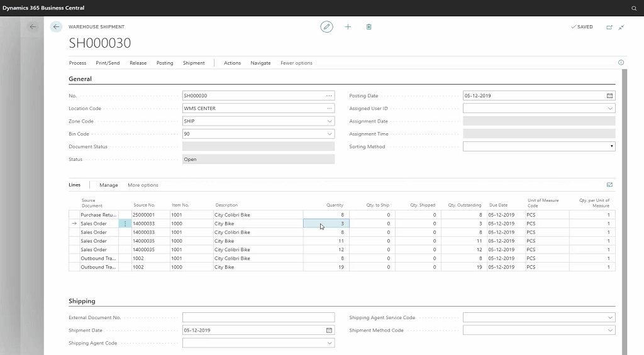The width and height of the screenshot is (644, 355).
Task: Expand the Zone Code dropdown
Action: 330,121
